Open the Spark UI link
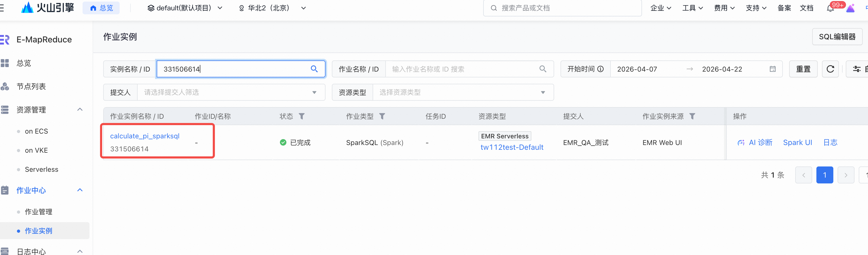Screen dimensions: 868x255 [x=798, y=142]
